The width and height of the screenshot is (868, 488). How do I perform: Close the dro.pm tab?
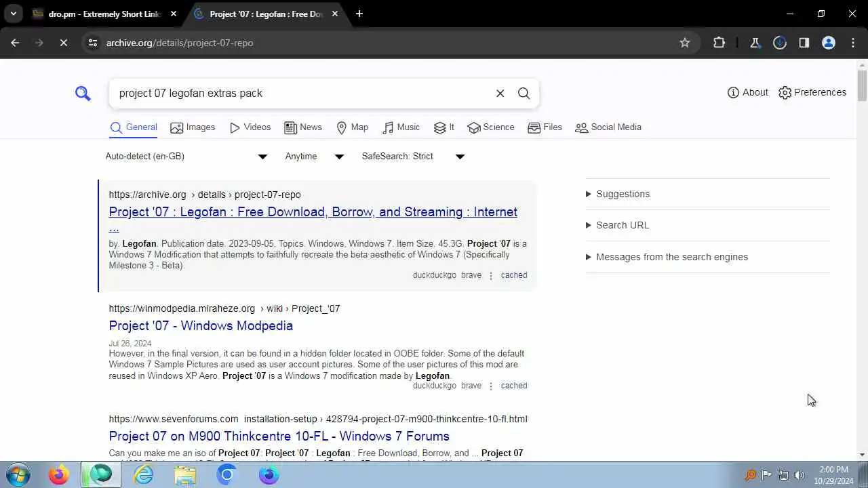pos(174,14)
